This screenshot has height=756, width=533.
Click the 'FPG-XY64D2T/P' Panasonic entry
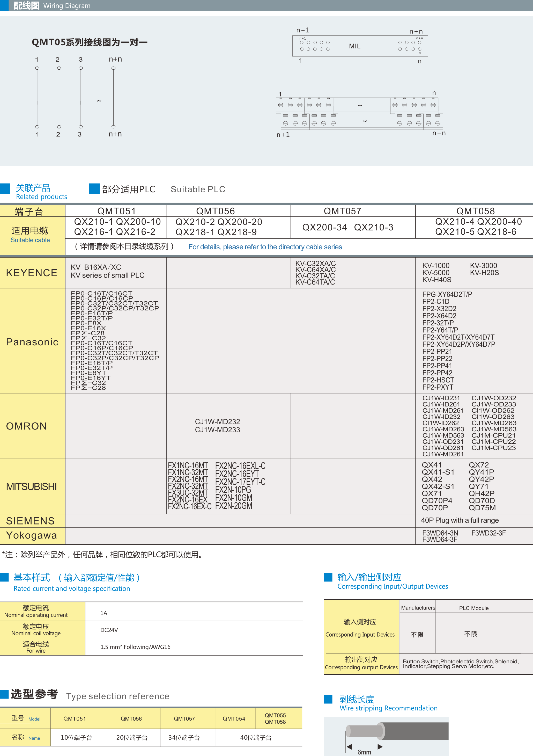click(447, 294)
